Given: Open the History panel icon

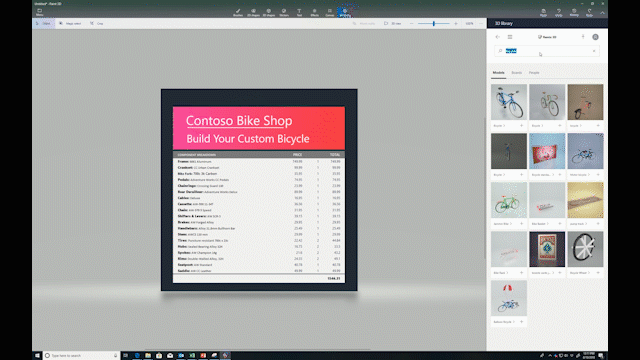Looking at the screenshot, I should (574, 13).
